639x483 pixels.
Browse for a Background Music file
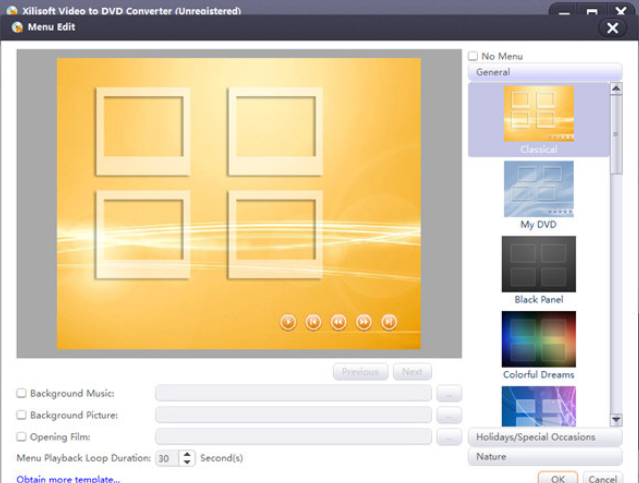(449, 394)
